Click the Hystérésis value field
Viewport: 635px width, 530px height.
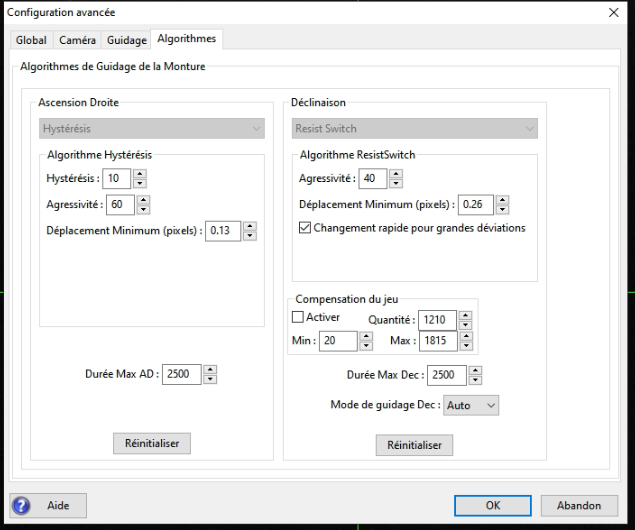click(116, 179)
